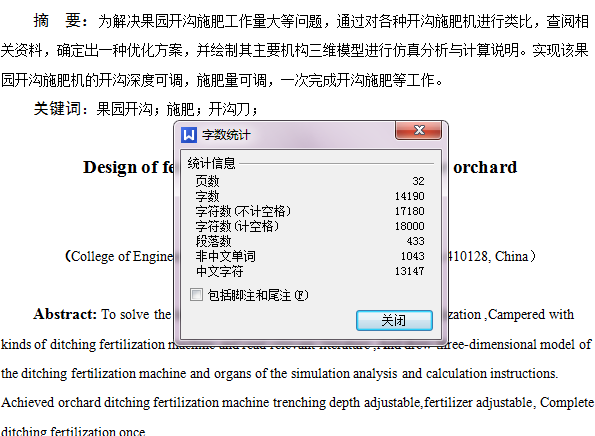This screenshot has height=436, width=595.
Task: Click the word orchard in the English title
Action: [x=485, y=167]
